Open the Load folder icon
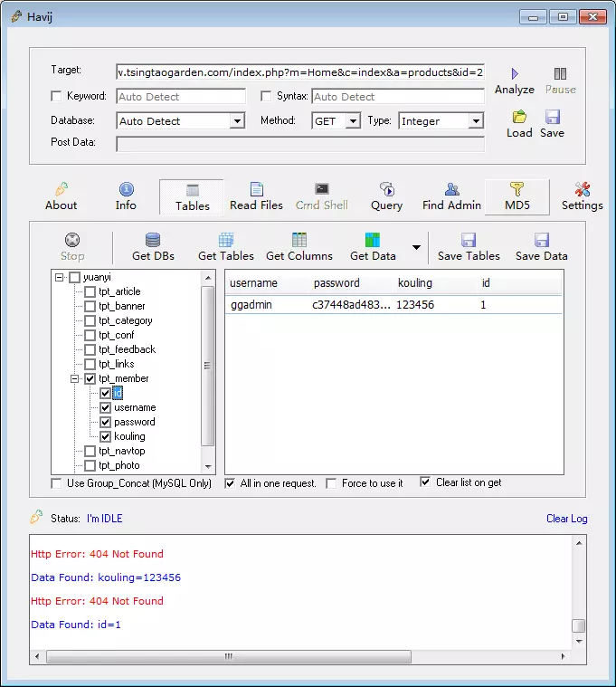Image resolution: width=616 pixels, height=687 pixels. pos(519,117)
